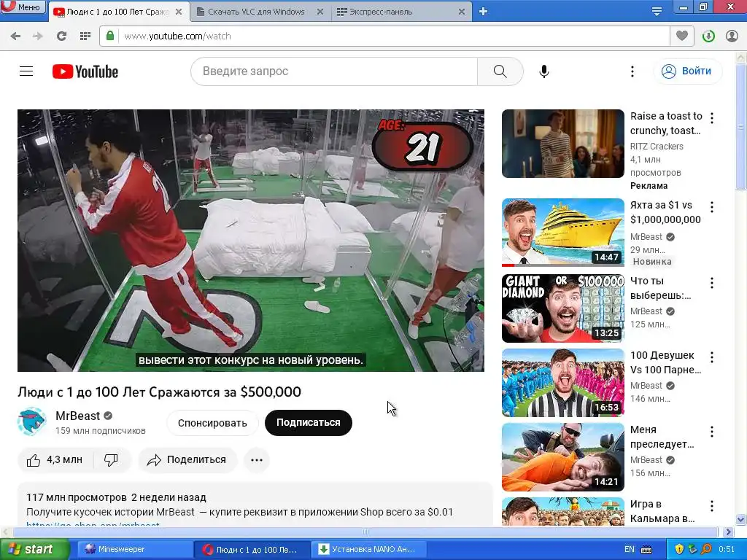The height and width of the screenshot is (560, 747).
Task: Open options menu for Игра в Кальмара video
Action: [x=712, y=506]
